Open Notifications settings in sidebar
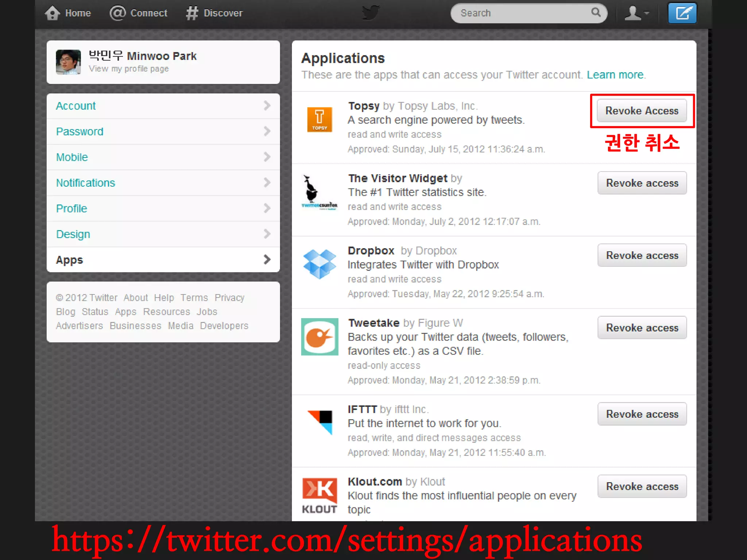Screen dimensions: 747x560 pyautogui.click(x=163, y=183)
